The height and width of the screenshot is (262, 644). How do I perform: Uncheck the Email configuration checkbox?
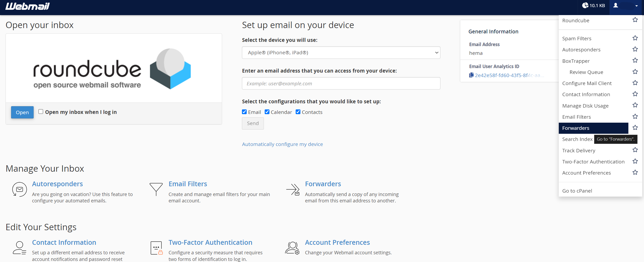[244, 112]
